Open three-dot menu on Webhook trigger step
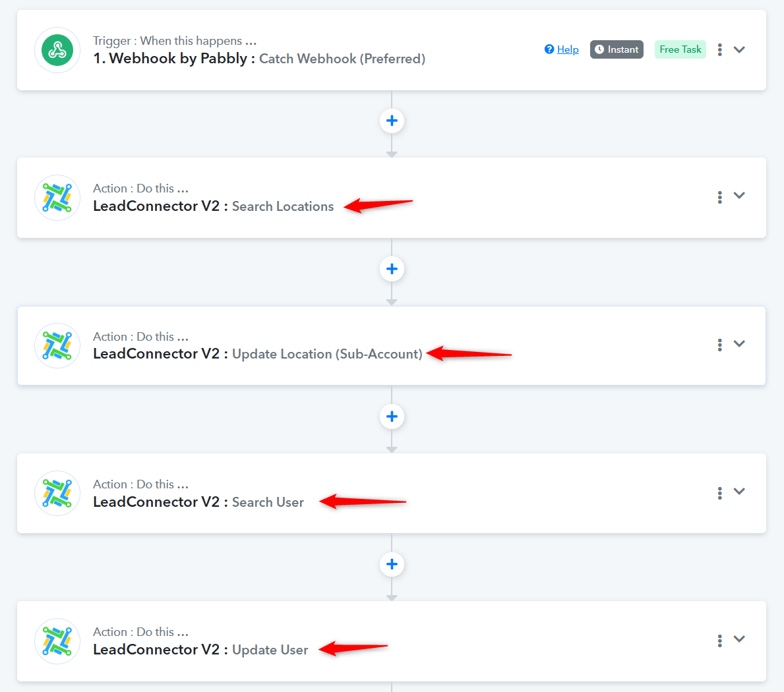 click(720, 49)
